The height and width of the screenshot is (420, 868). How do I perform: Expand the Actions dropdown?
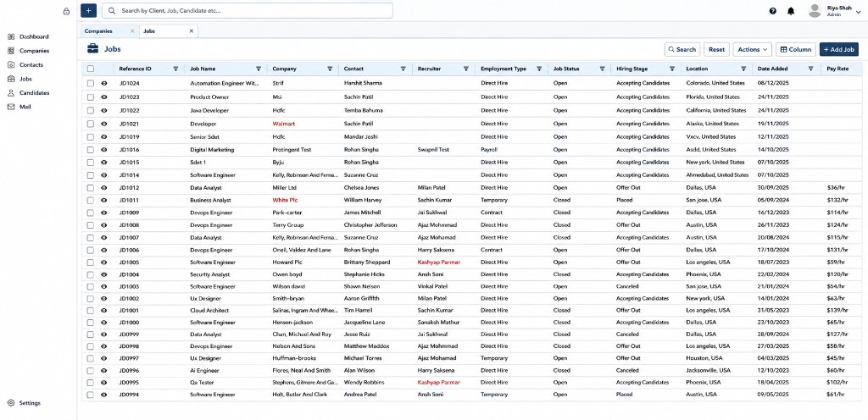[753, 49]
